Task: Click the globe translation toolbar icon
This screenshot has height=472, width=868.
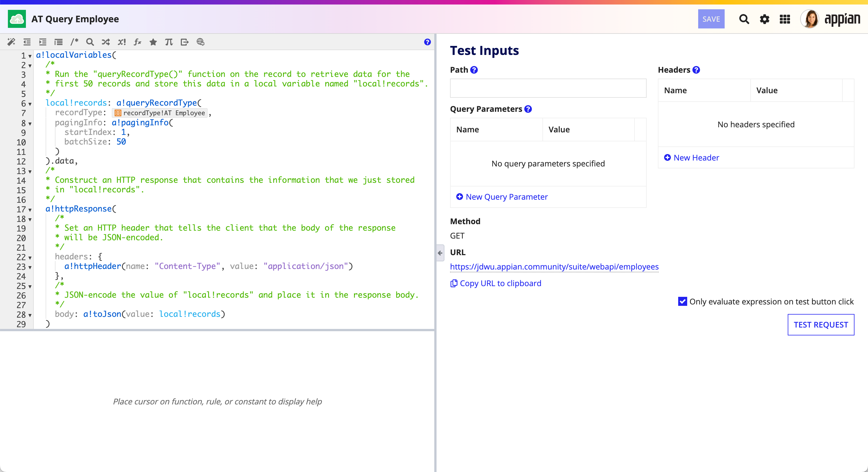Action: pyautogui.click(x=201, y=42)
